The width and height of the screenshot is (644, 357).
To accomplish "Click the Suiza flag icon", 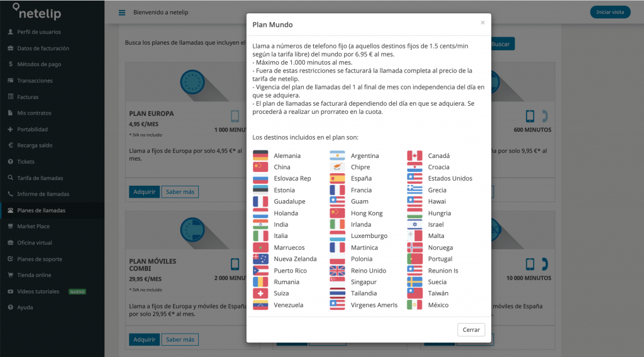I will (260, 293).
